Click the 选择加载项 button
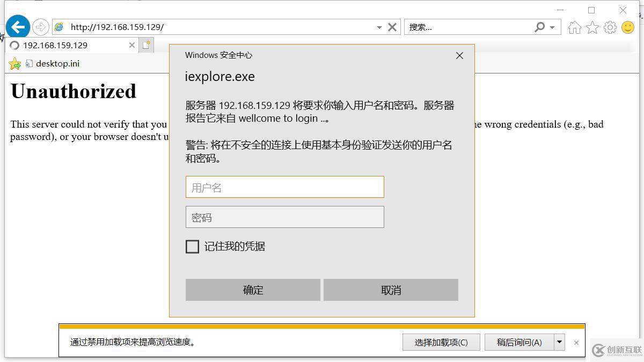 [x=441, y=342]
